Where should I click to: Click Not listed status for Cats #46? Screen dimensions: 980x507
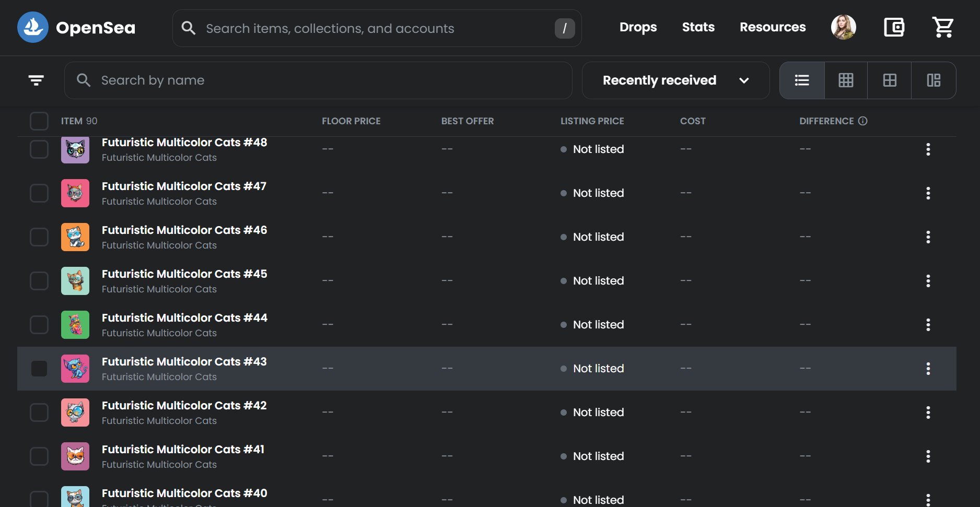pos(592,237)
